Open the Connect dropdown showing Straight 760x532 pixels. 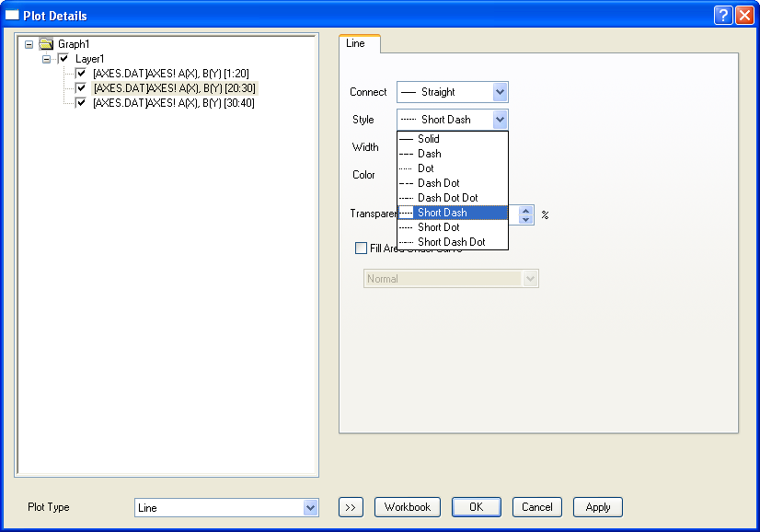point(501,92)
